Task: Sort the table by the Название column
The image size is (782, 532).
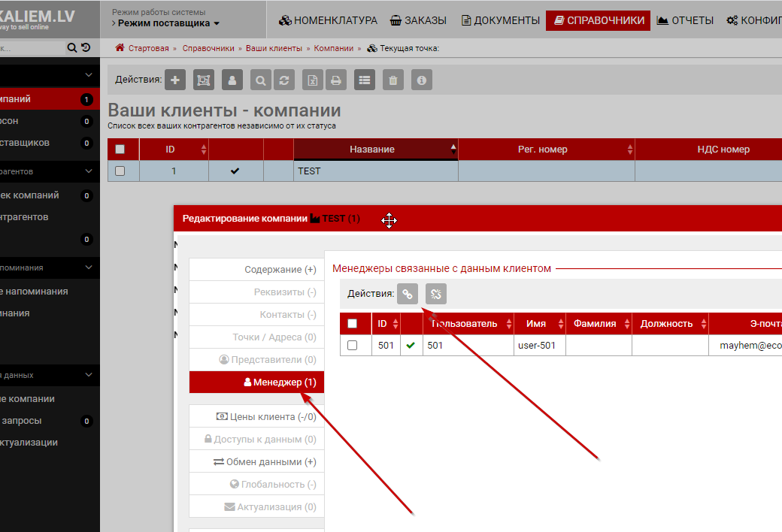Action: click(x=372, y=150)
